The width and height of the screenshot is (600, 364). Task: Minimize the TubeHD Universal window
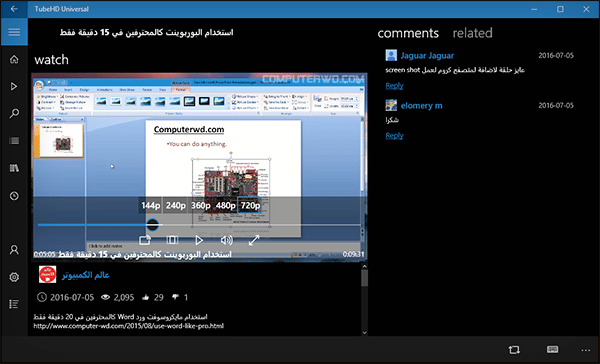[x=534, y=9]
